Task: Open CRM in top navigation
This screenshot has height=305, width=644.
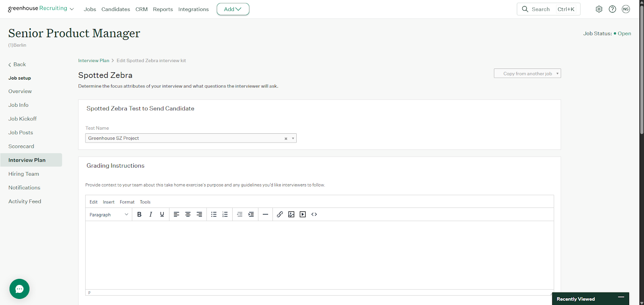Action: 141,9
